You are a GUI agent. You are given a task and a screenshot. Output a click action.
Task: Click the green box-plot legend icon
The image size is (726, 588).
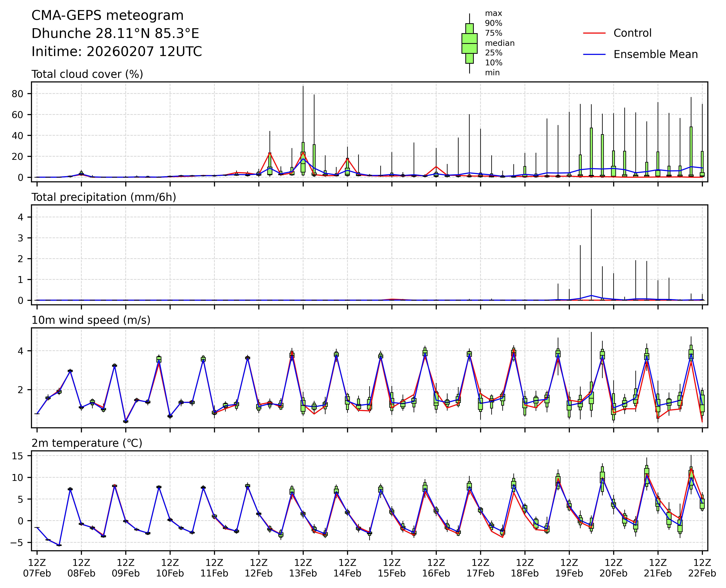pos(469,43)
